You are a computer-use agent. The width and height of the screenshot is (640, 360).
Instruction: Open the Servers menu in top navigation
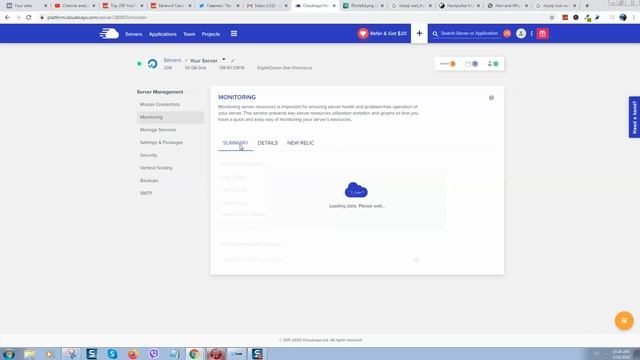[x=133, y=34]
